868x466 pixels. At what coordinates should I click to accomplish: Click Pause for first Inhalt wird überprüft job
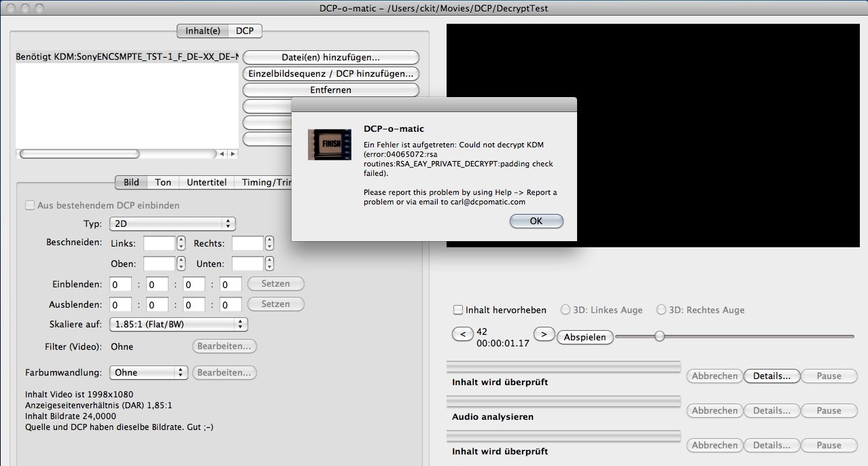pyautogui.click(x=829, y=376)
